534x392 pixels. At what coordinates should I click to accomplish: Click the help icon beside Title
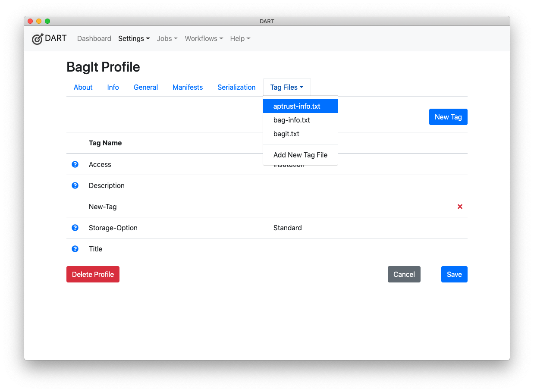(75, 249)
